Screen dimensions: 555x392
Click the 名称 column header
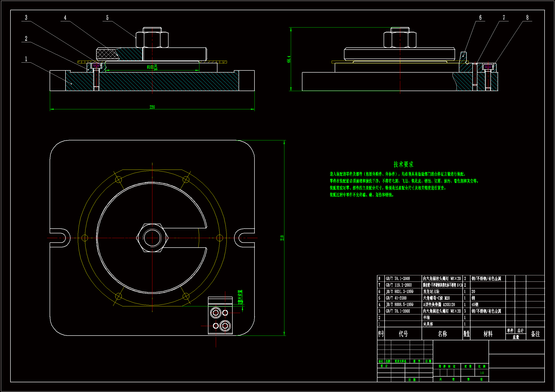coord(442,334)
